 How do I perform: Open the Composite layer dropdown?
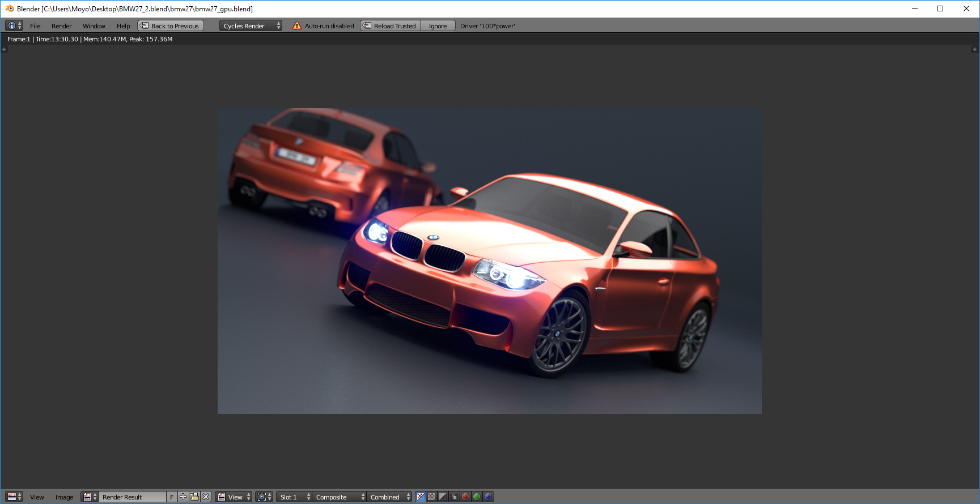(x=339, y=497)
